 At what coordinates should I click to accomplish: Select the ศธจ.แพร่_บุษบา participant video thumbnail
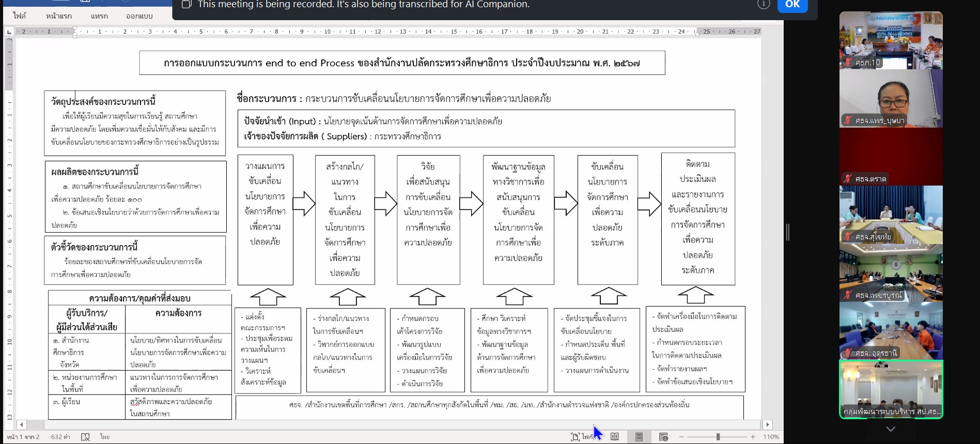[x=891, y=98]
